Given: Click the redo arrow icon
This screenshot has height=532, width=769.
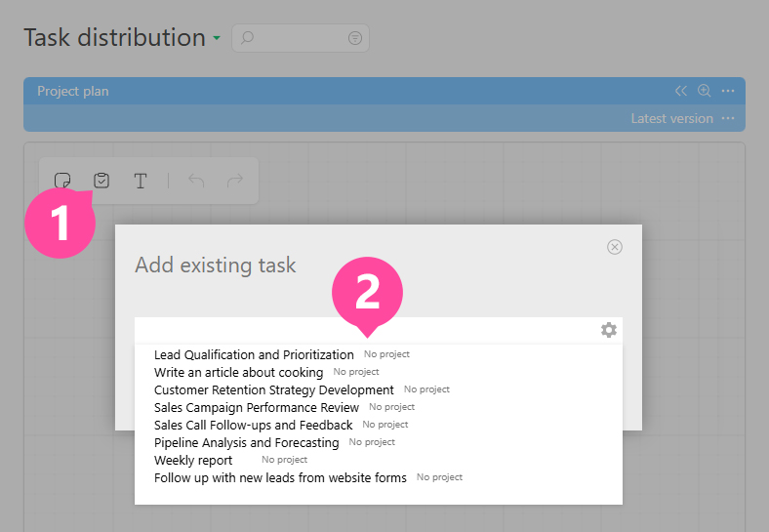Looking at the screenshot, I should tap(234, 181).
